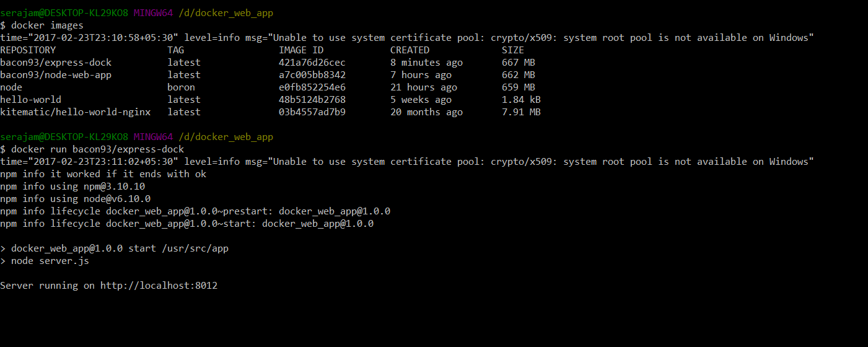Click the 659 MB size value
This screenshot has height=347, width=868.
[x=519, y=87]
